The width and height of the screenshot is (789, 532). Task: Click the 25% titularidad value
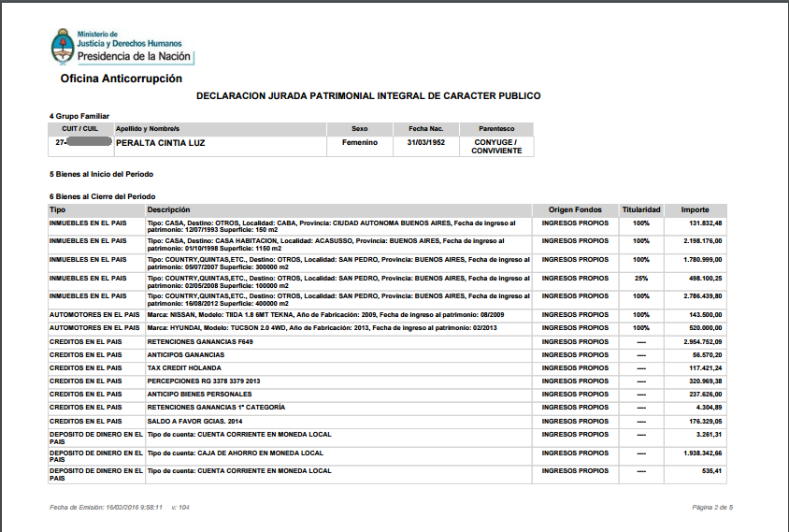click(641, 278)
